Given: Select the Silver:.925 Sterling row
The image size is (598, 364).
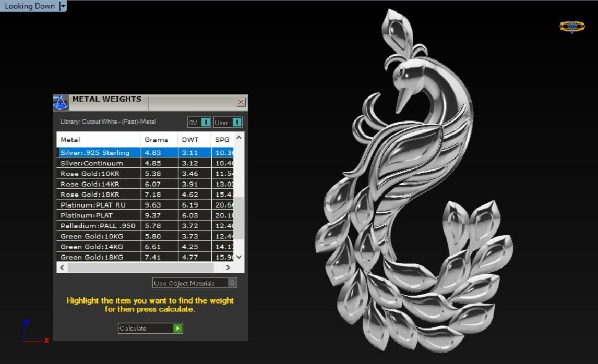Looking at the screenshot, I should point(145,152).
